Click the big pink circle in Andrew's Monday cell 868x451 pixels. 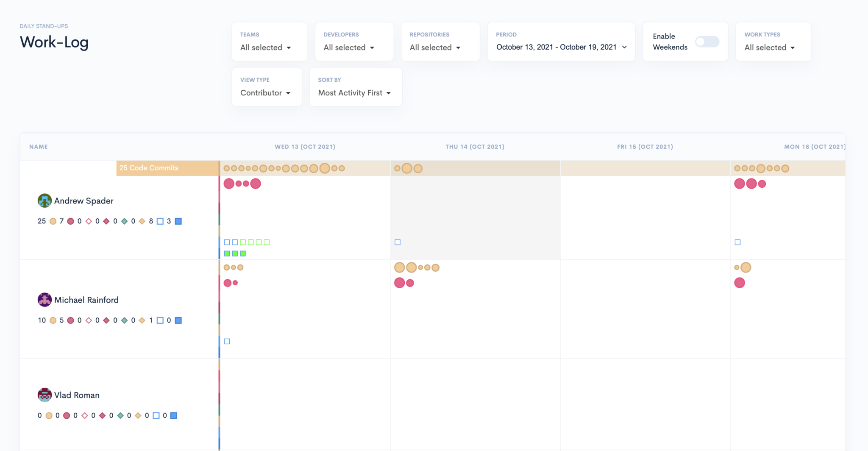[739, 184]
